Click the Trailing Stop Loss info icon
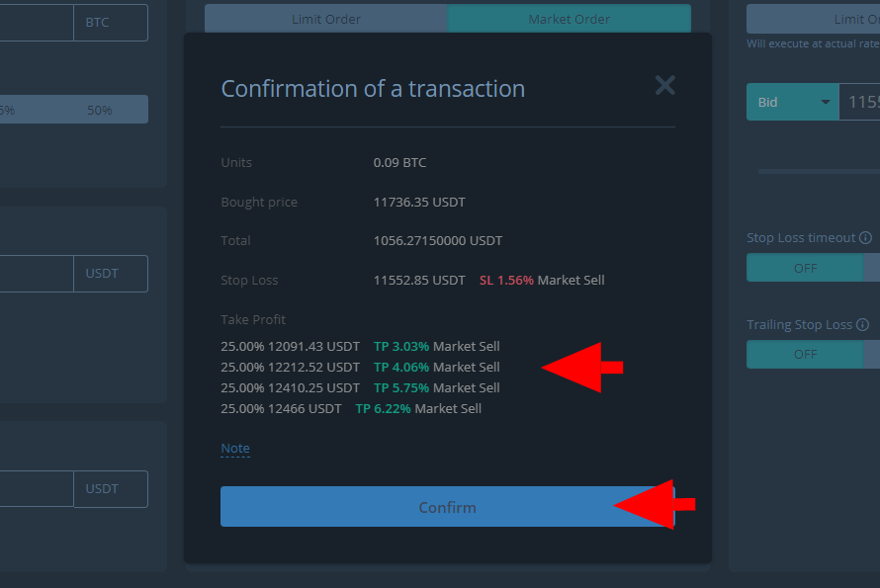Image resolution: width=880 pixels, height=588 pixels. 862,325
